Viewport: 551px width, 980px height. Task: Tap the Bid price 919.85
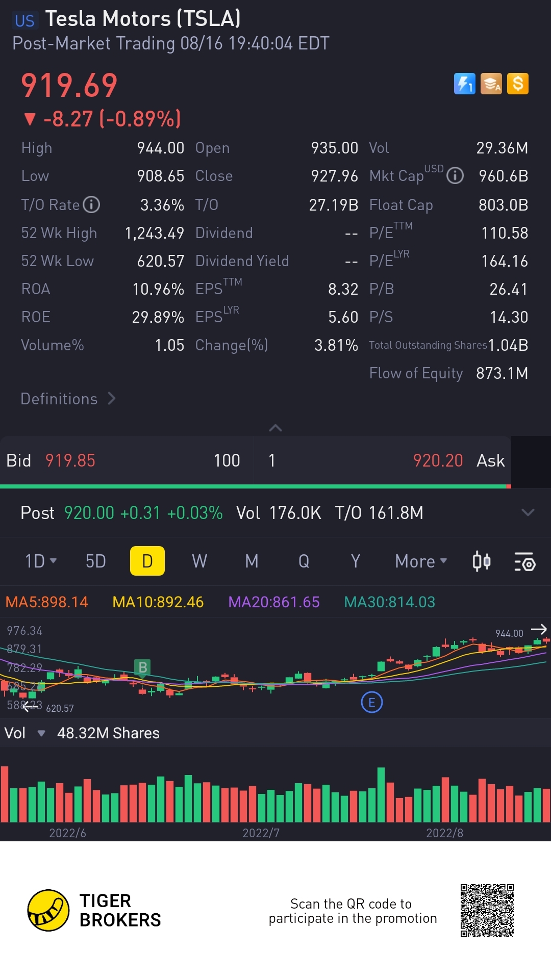coord(70,460)
